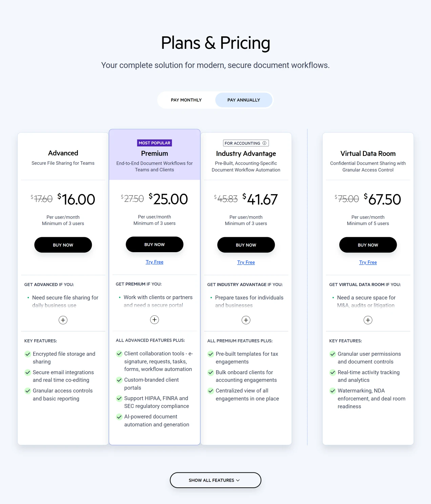The image size is (431, 504).
Task: Click the checkmark next to AI-powered document automation
Action: [119, 417]
